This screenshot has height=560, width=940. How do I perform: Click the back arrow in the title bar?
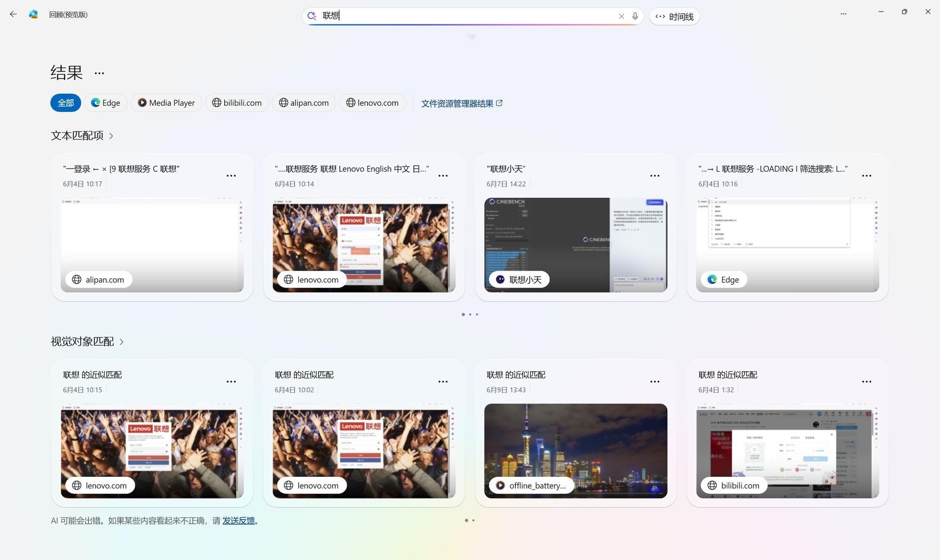[x=13, y=14]
